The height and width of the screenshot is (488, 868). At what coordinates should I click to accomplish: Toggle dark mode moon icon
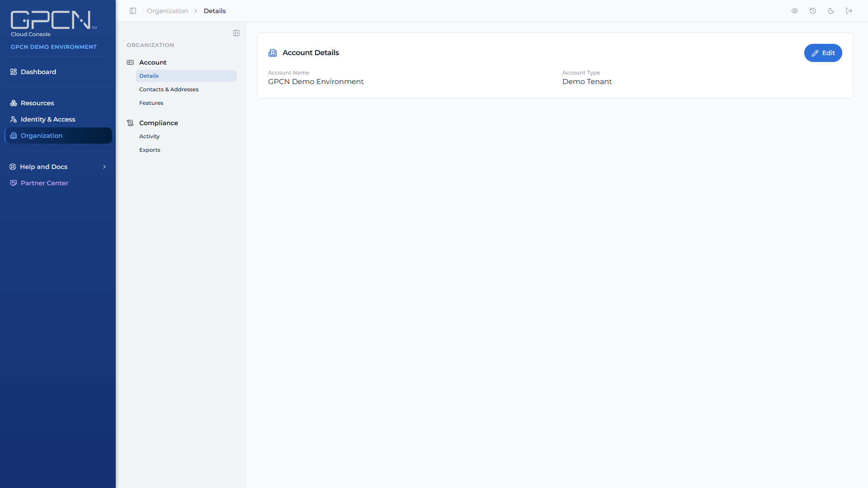[x=831, y=11]
